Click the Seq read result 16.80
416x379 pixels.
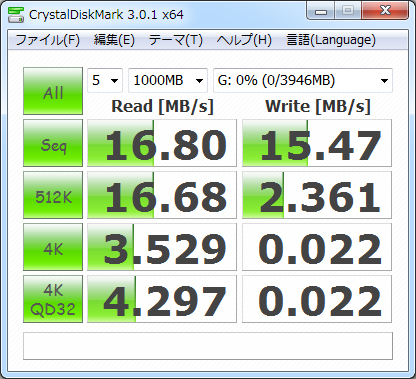(162, 143)
